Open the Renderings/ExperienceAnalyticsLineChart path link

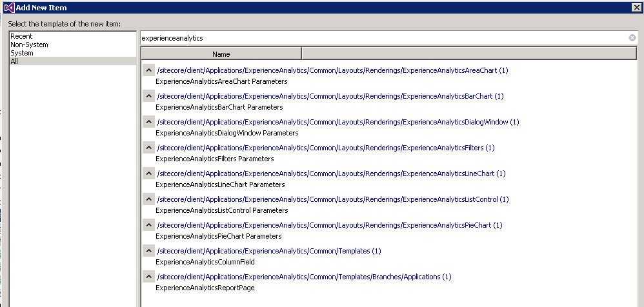[331, 173]
